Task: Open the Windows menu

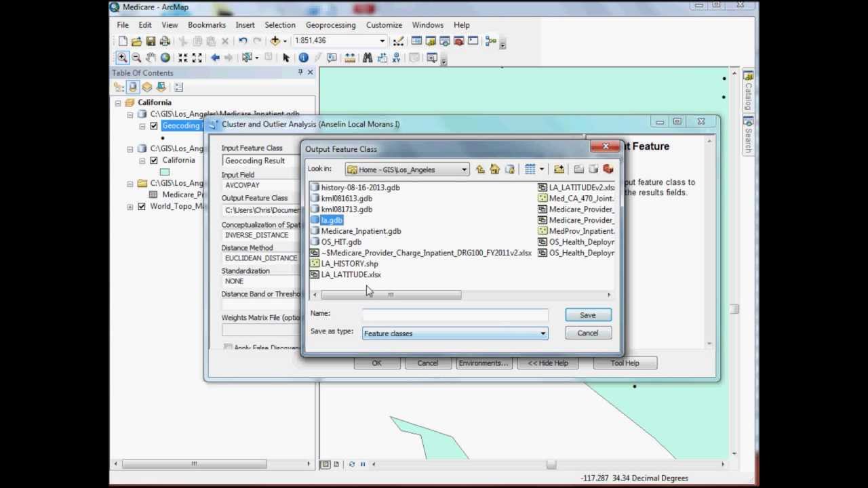Action: click(x=428, y=25)
